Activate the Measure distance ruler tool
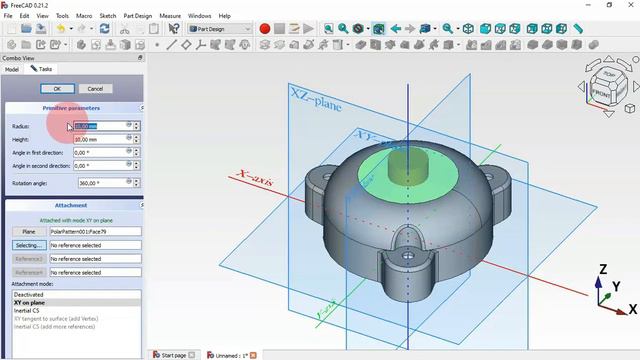The width and height of the screenshot is (640, 360). pos(578,29)
